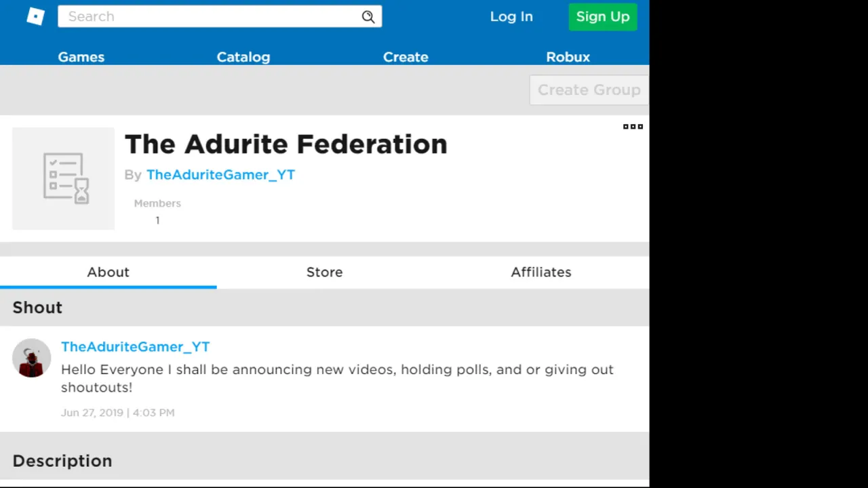Open the Catalog menu item
This screenshot has height=488, width=868.
pos(243,57)
